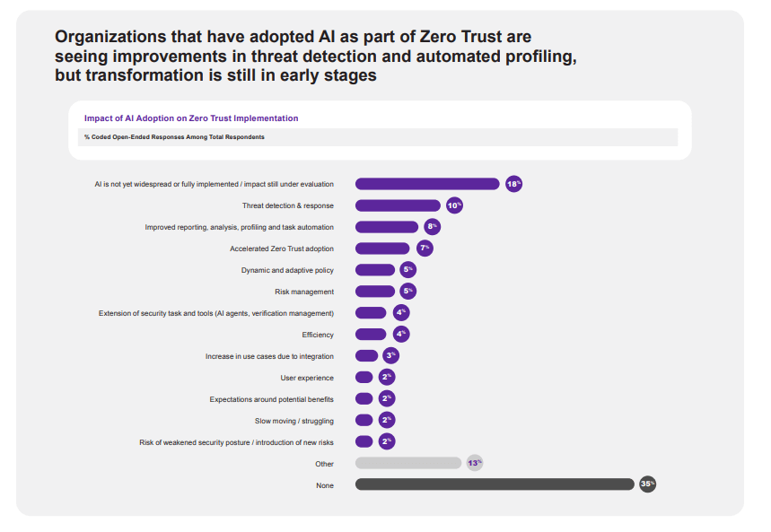771x532 pixels.
Task: Select the 'Risk management' label
Action: tap(304, 292)
